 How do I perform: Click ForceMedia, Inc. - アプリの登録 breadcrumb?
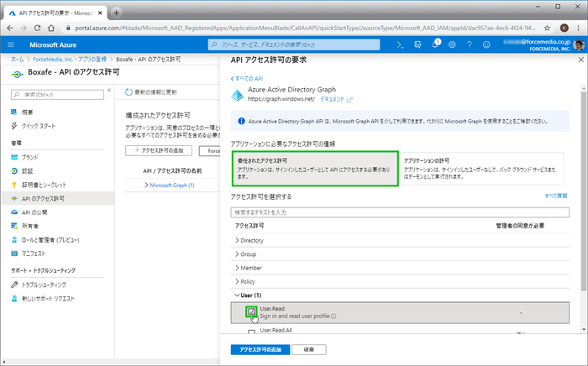tap(70, 60)
